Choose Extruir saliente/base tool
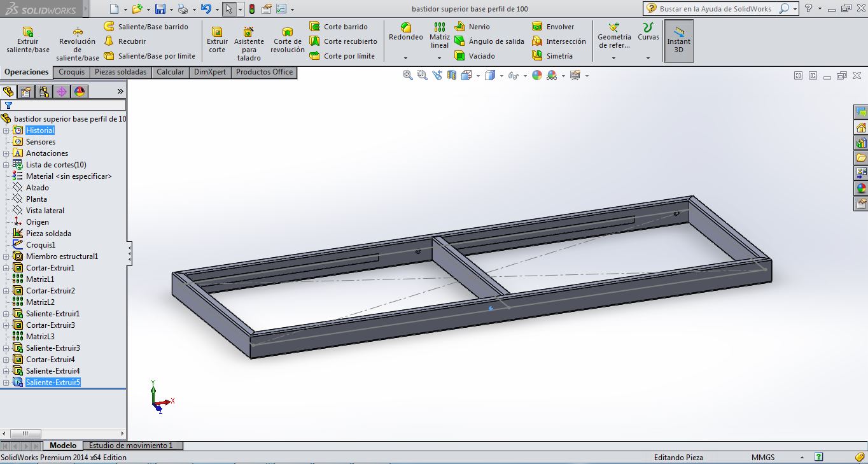868x464 pixels. pyautogui.click(x=28, y=40)
